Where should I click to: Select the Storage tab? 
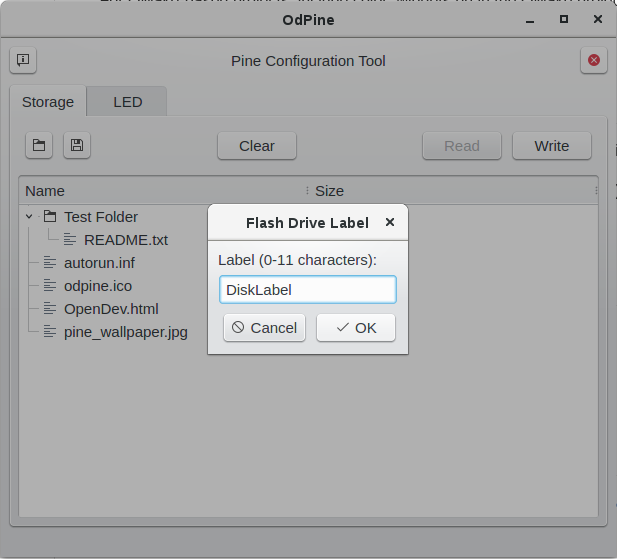tap(48, 102)
